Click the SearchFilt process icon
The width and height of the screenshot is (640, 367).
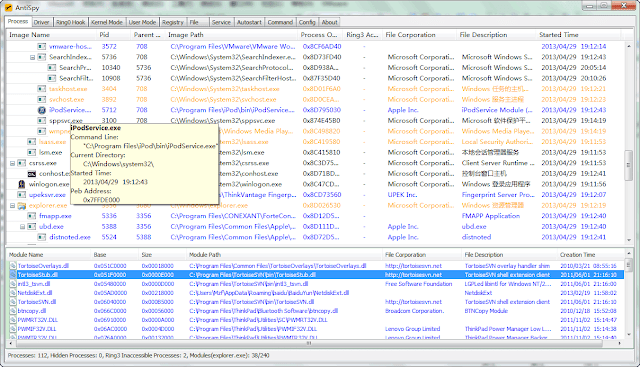52,78
